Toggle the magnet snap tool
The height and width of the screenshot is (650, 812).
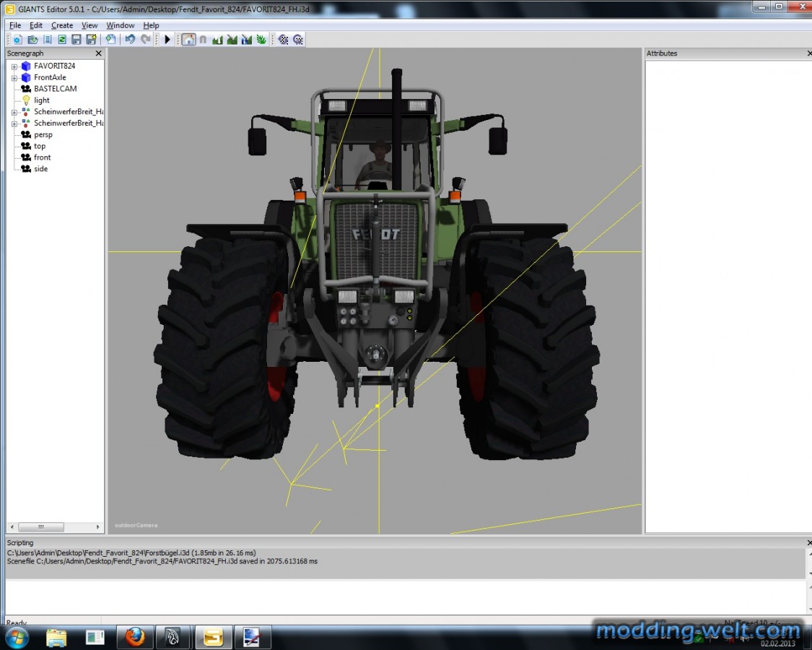tap(203, 40)
